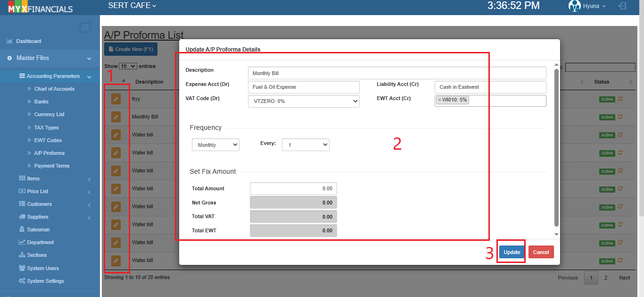Click the edit pencil icon for tryy row

point(116,99)
